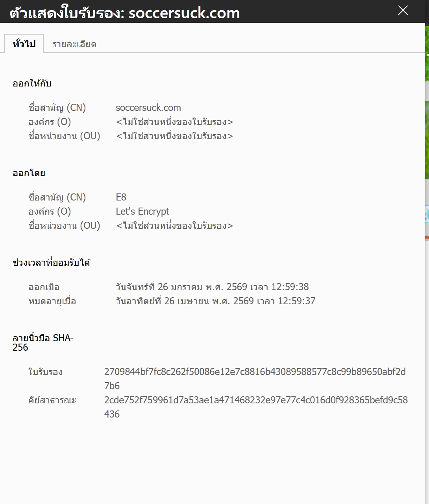
Task: Click the issued-to ชื่อหน่วยงาน (OU) placeholder value
Action: pyautogui.click(x=174, y=136)
